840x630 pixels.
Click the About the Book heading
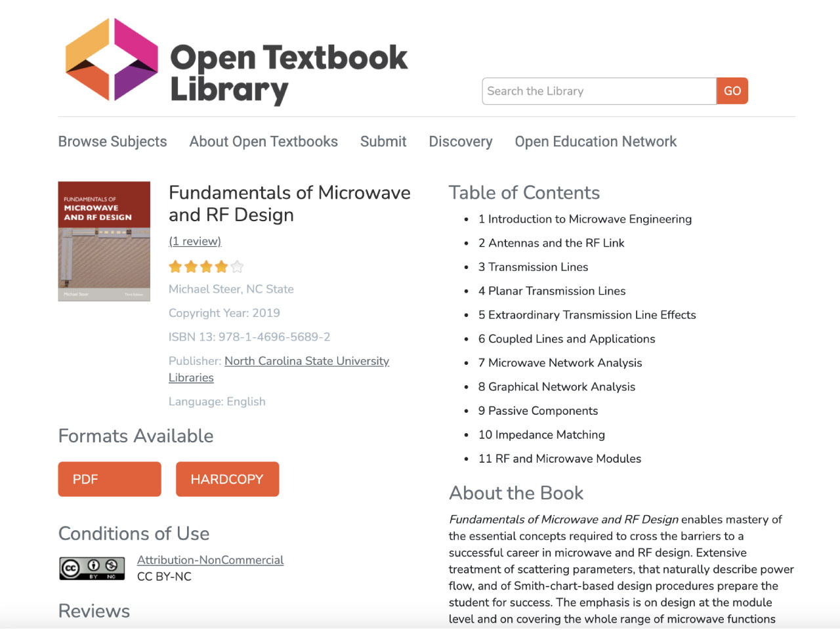(x=516, y=493)
